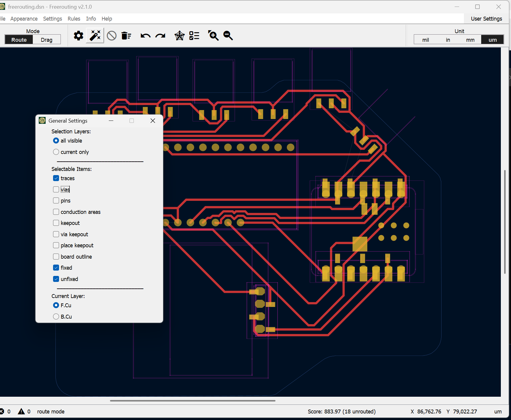Undo the last routing action
Image resolution: width=511 pixels, height=420 pixels.
point(145,36)
